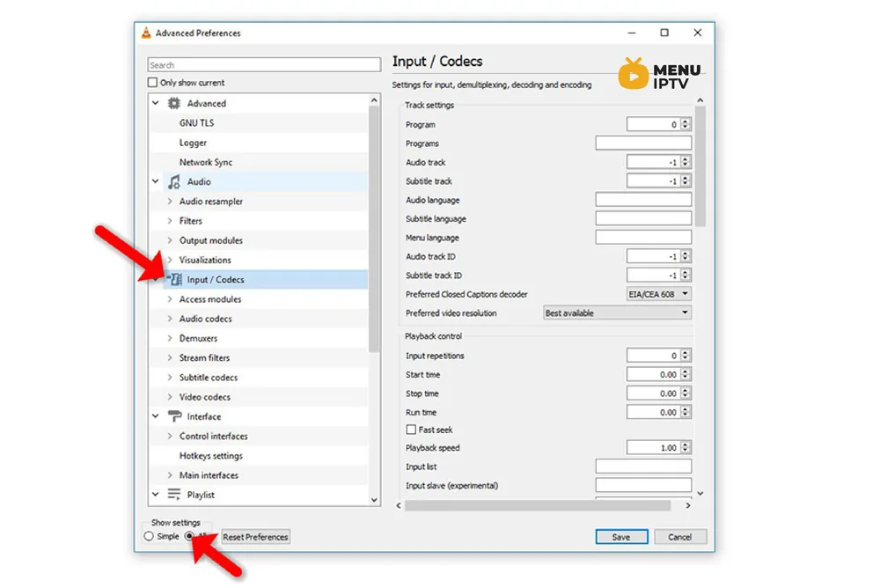This screenshot has height=588, width=880.
Task: Click the Subtitle language text field
Action: [643, 218]
